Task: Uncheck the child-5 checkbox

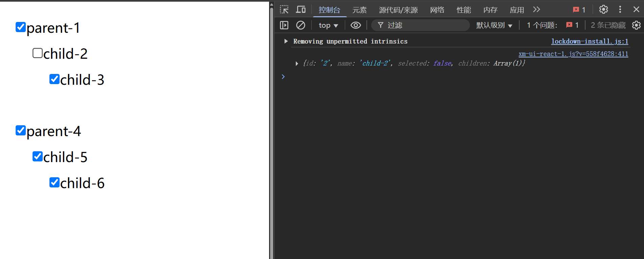Action: (38, 156)
